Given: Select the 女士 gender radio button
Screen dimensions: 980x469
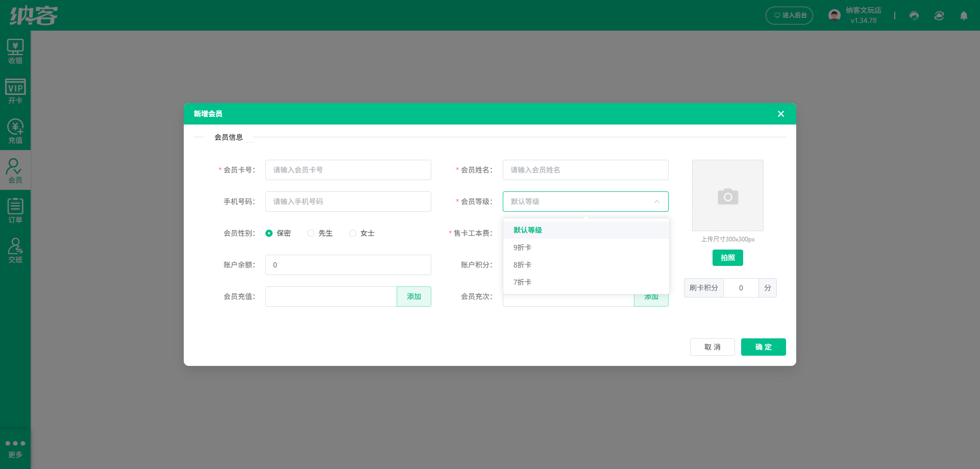Looking at the screenshot, I should 353,233.
